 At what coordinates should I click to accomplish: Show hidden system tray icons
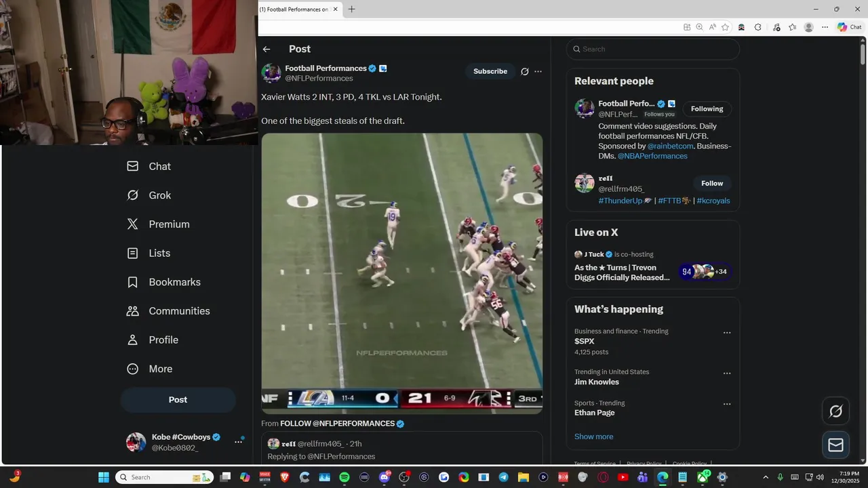766,477
